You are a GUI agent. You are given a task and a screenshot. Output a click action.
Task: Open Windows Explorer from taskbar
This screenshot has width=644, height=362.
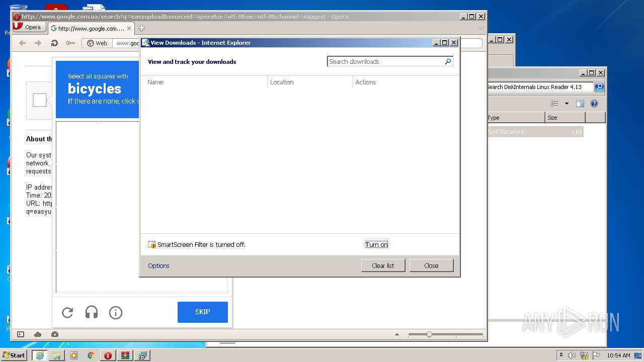click(x=57, y=355)
